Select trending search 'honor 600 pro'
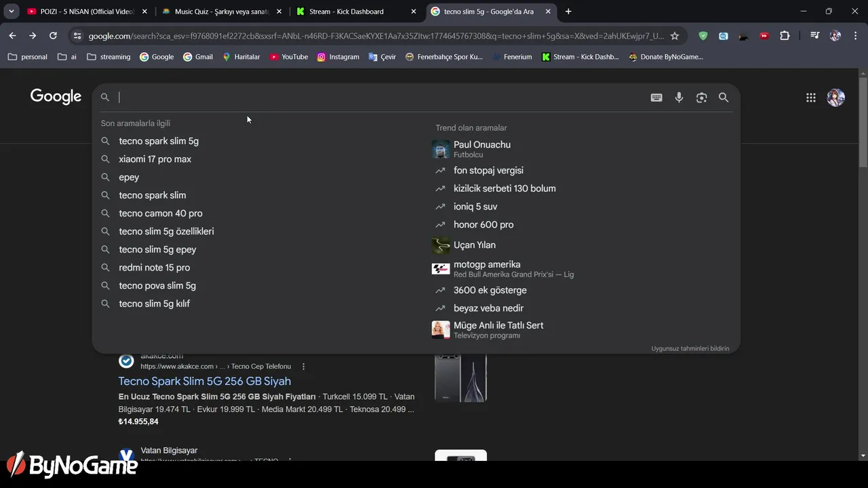The image size is (868, 488). tap(484, 225)
